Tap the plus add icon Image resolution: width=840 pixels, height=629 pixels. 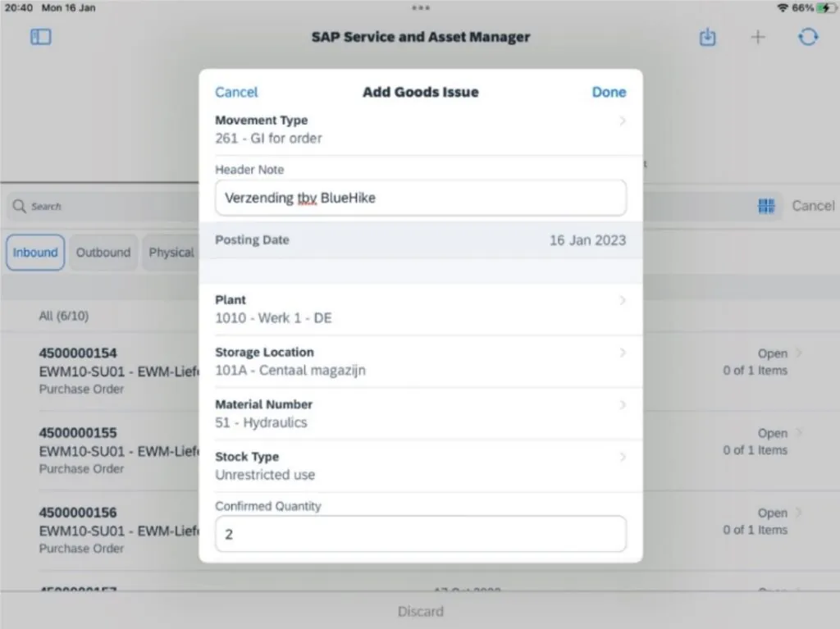(757, 37)
